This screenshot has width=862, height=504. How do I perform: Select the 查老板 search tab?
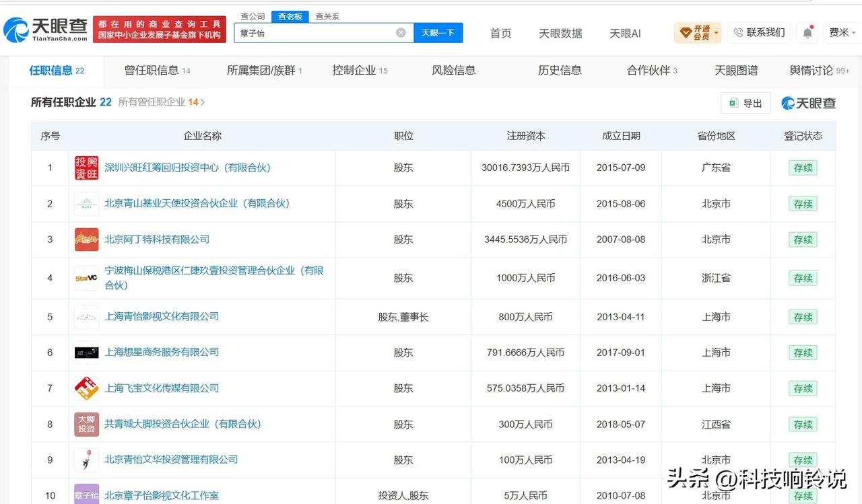tap(290, 16)
